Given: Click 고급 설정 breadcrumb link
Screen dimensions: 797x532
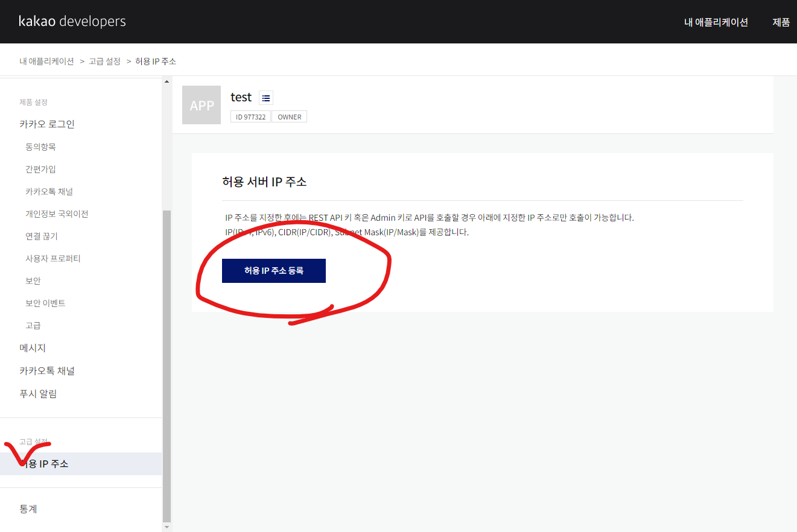Looking at the screenshot, I should click(x=105, y=62).
